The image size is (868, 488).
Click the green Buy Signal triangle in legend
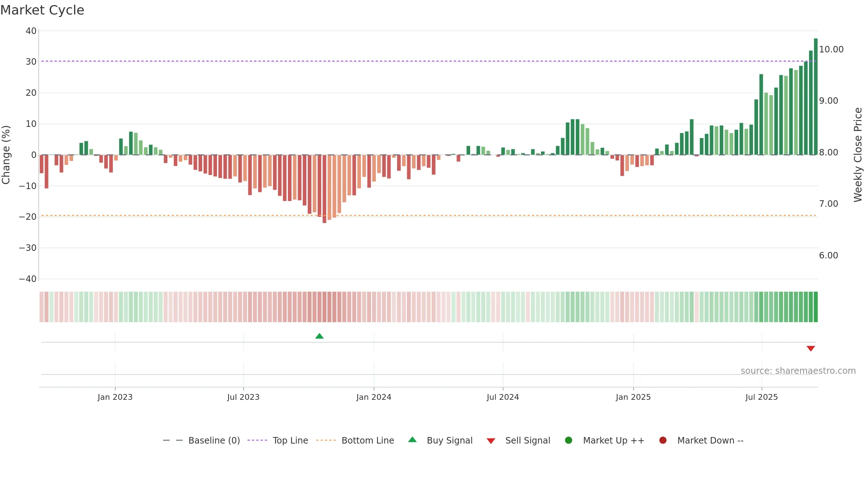click(x=412, y=440)
